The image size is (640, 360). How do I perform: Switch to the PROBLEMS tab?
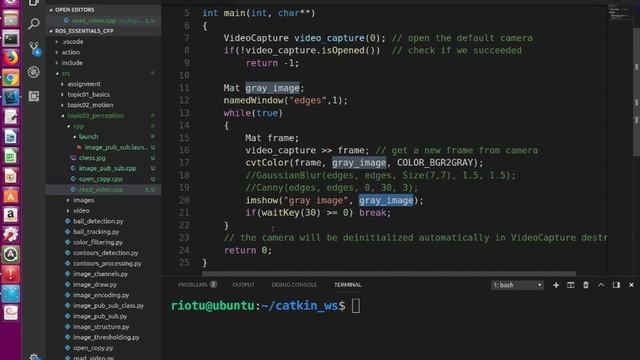197,285
